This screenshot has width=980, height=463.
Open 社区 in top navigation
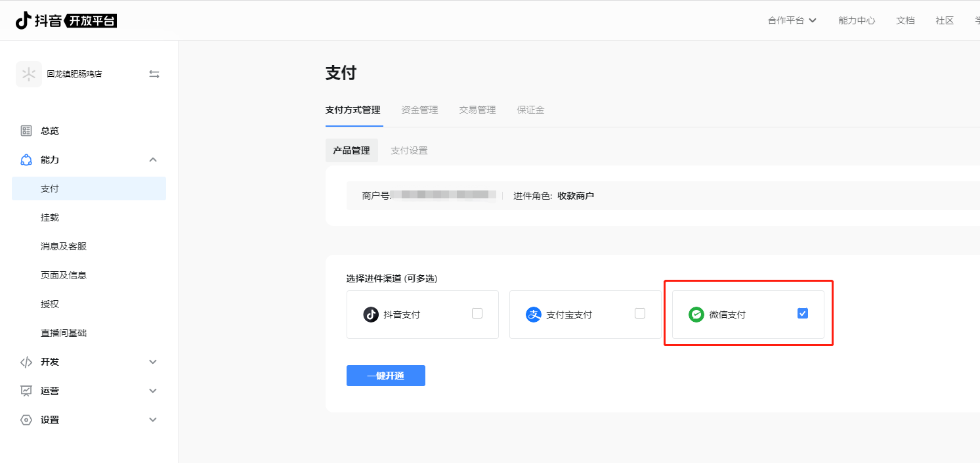coord(945,20)
